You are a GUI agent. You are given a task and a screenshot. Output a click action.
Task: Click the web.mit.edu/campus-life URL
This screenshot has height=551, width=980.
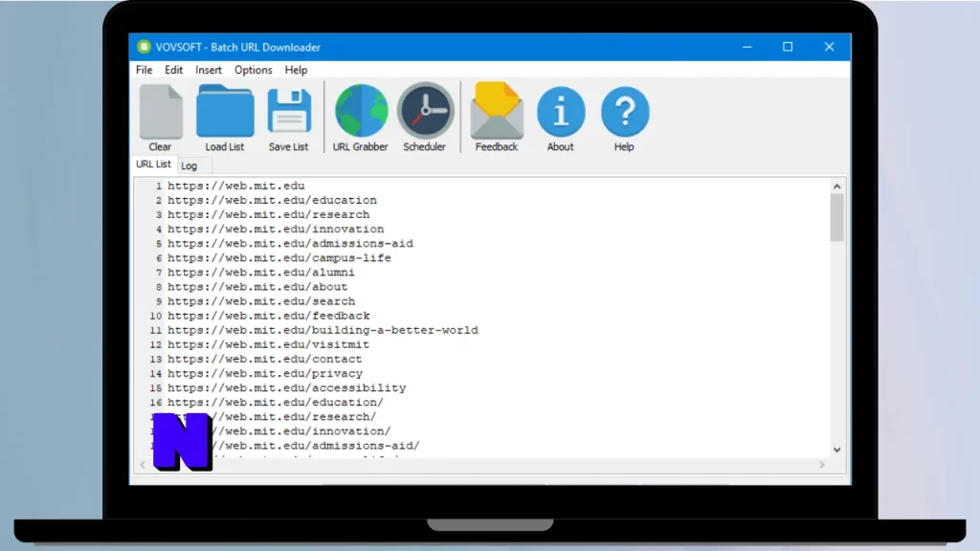pyautogui.click(x=279, y=257)
